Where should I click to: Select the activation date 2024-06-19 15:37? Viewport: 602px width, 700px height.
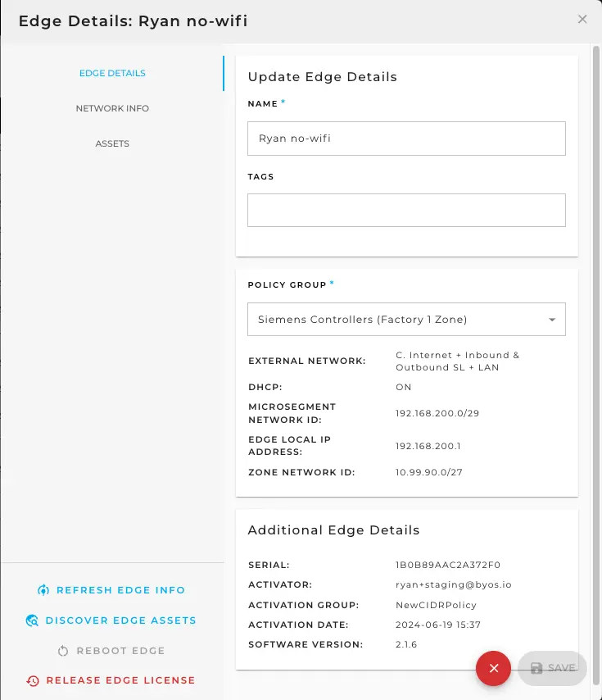coord(438,625)
